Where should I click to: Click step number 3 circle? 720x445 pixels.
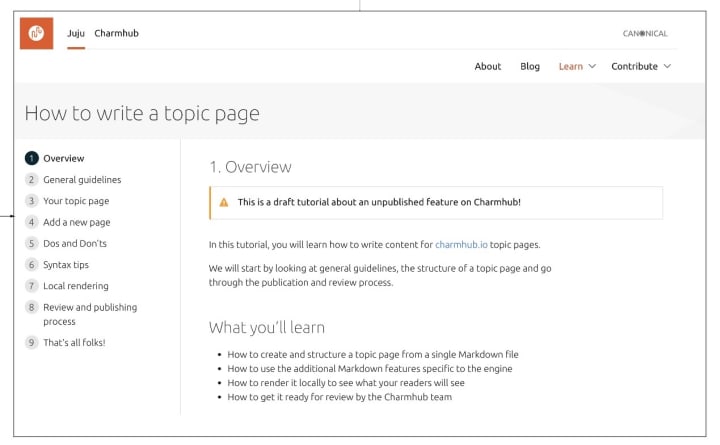pyautogui.click(x=31, y=201)
